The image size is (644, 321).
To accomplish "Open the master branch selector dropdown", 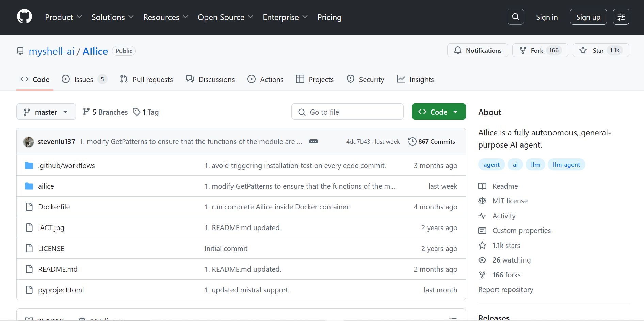I will [46, 112].
